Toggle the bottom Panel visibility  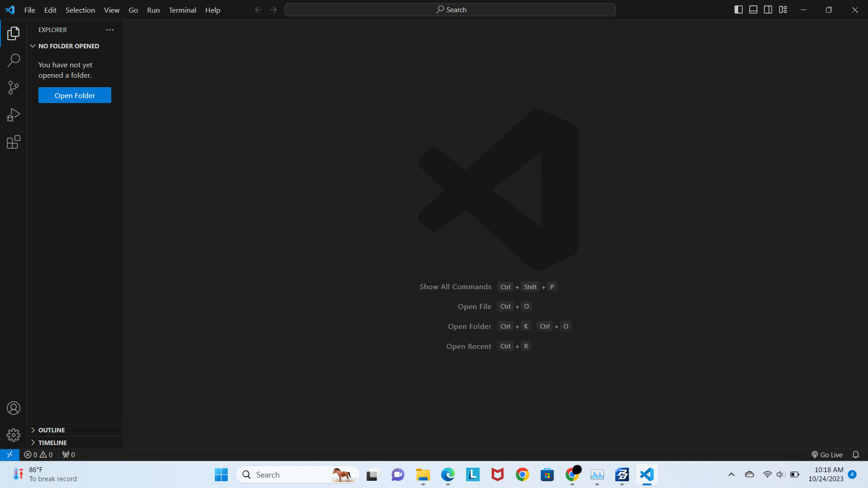point(753,9)
